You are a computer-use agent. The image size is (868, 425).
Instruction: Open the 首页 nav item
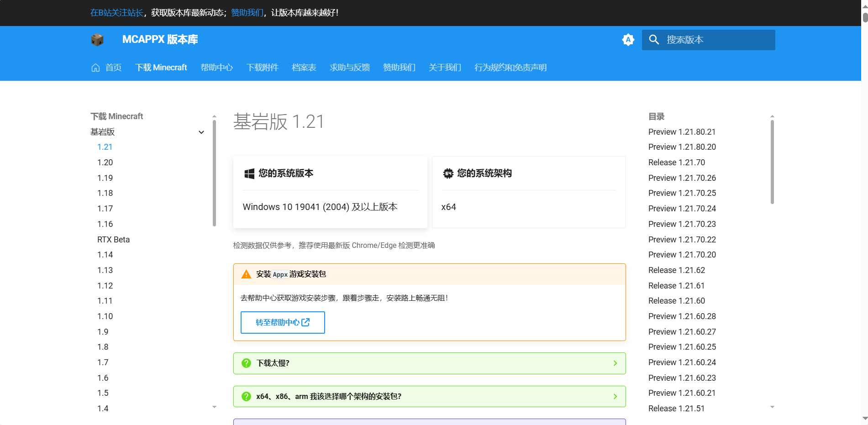[x=113, y=68]
